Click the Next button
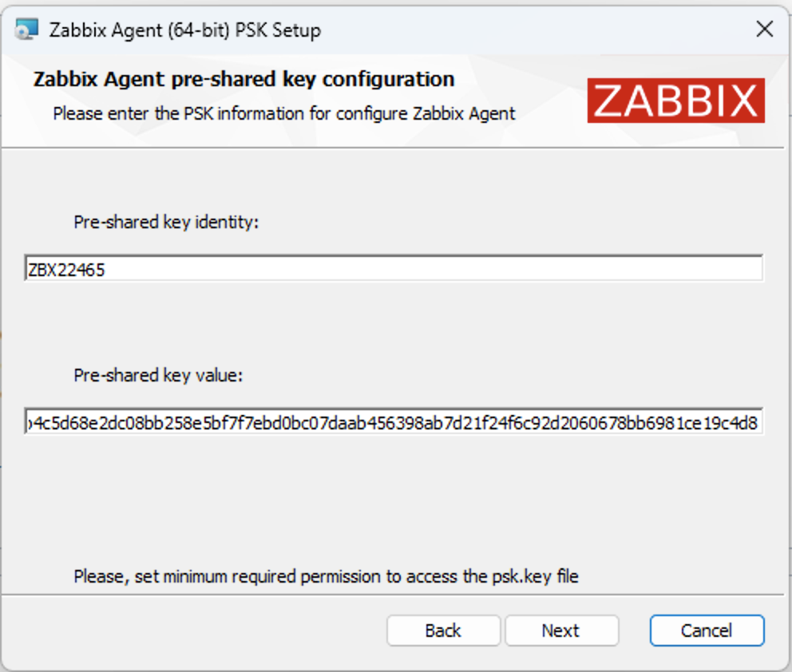 point(562,630)
